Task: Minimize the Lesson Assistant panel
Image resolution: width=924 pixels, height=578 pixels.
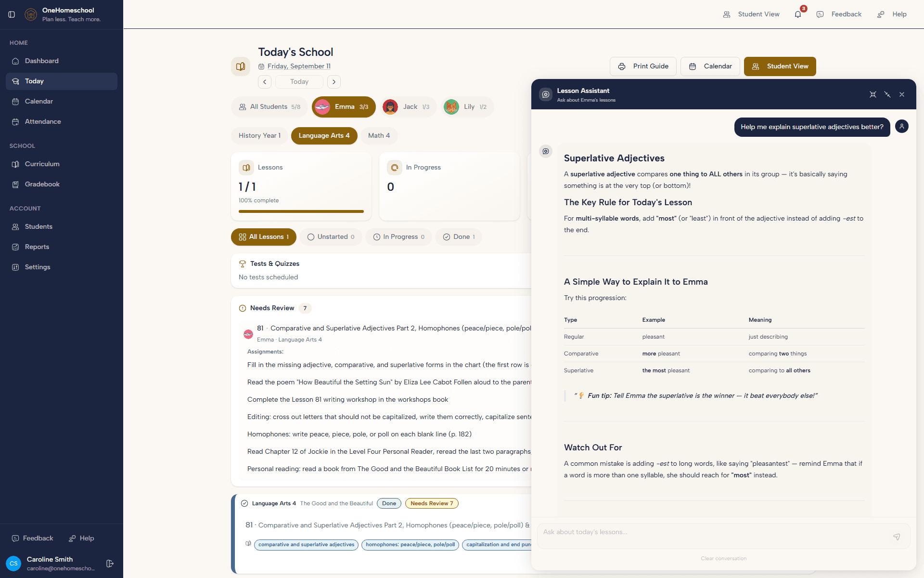Action: click(x=887, y=94)
